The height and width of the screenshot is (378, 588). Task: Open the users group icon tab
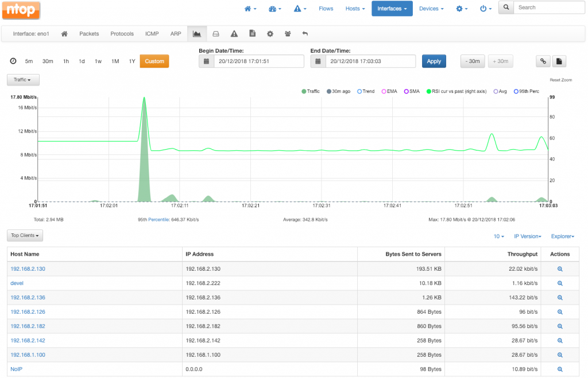click(x=288, y=34)
